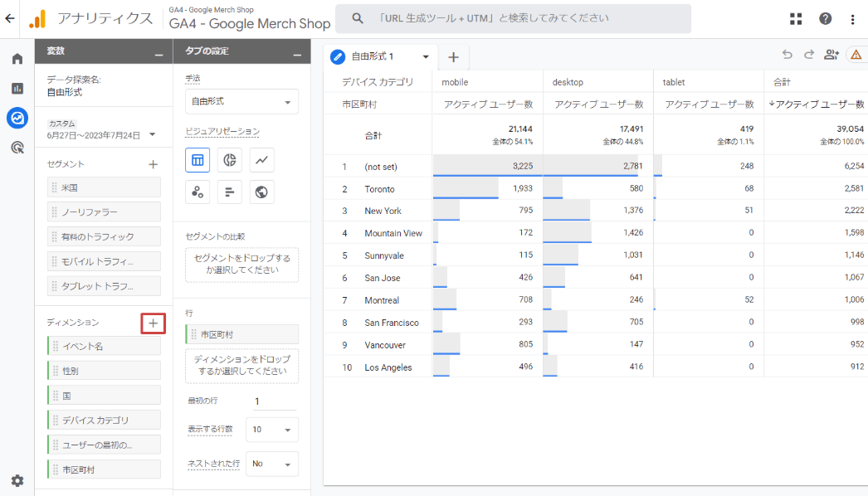This screenshot has width=868, height=496.
Task: Open the Reports bar chart icon
Action: pyautogui.click(x=17, y=88)
